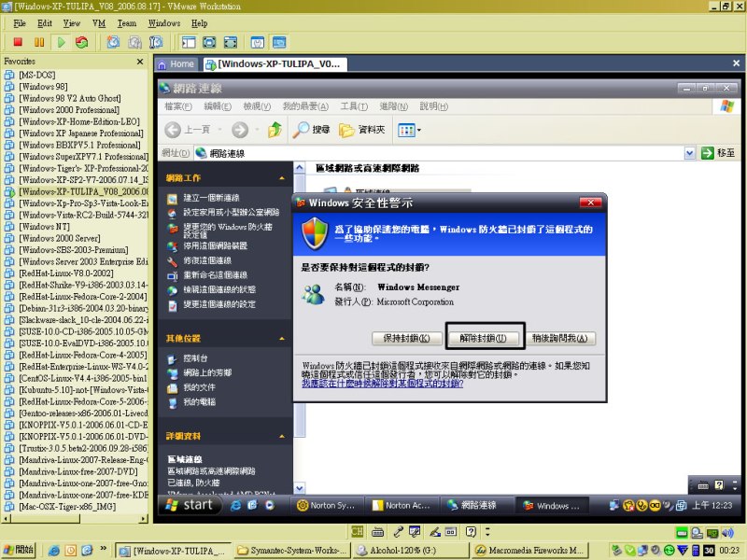Collapse the 網路工作 task pane section

tap(282, 177)
